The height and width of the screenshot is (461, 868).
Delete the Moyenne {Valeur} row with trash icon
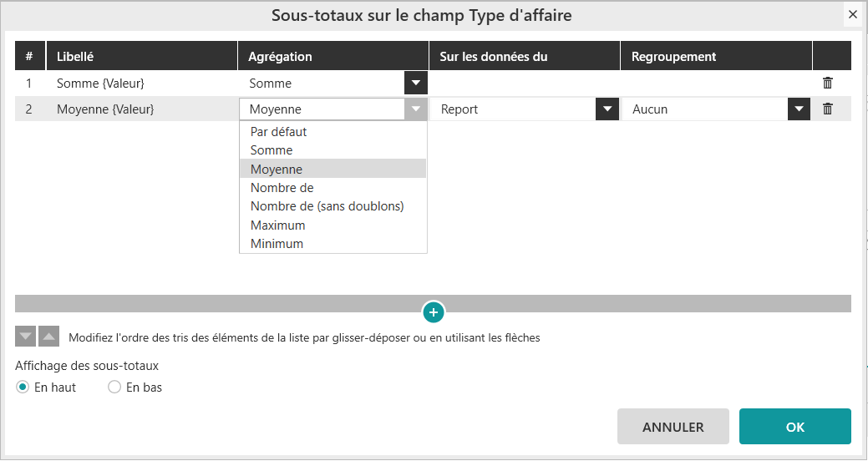point(827,109)
